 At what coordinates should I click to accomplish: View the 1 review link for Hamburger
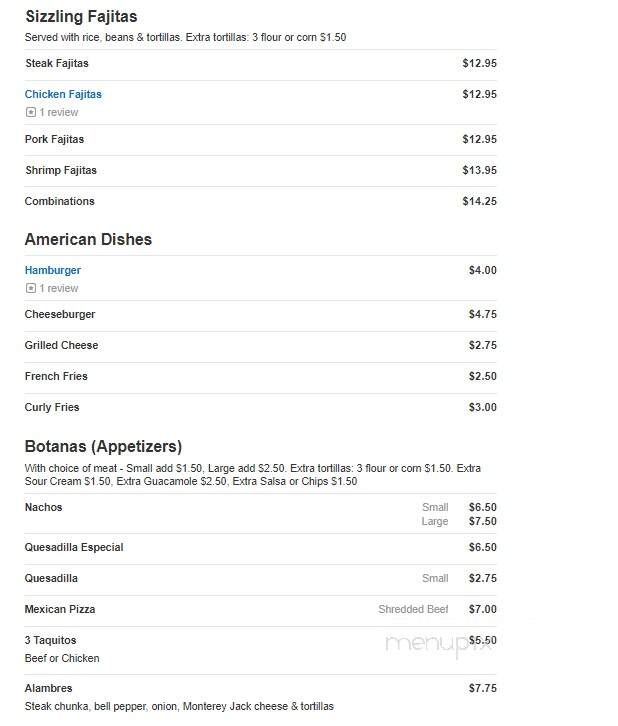click(x=59, y=288)
